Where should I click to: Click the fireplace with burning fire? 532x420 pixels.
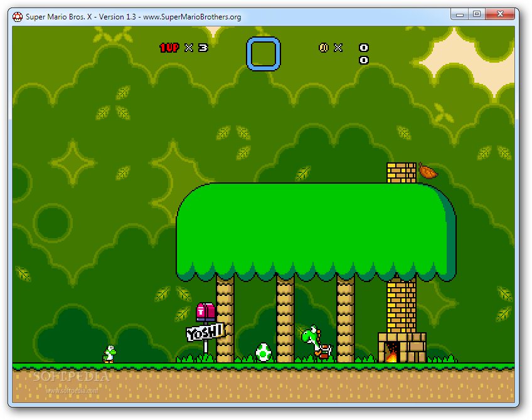[402, 347]
